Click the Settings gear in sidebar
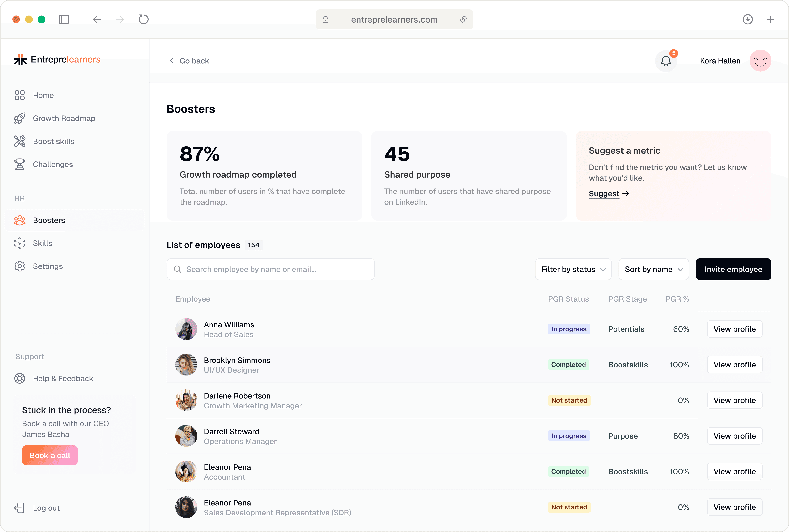The image size is (789, 532). (x=20, y=266)
